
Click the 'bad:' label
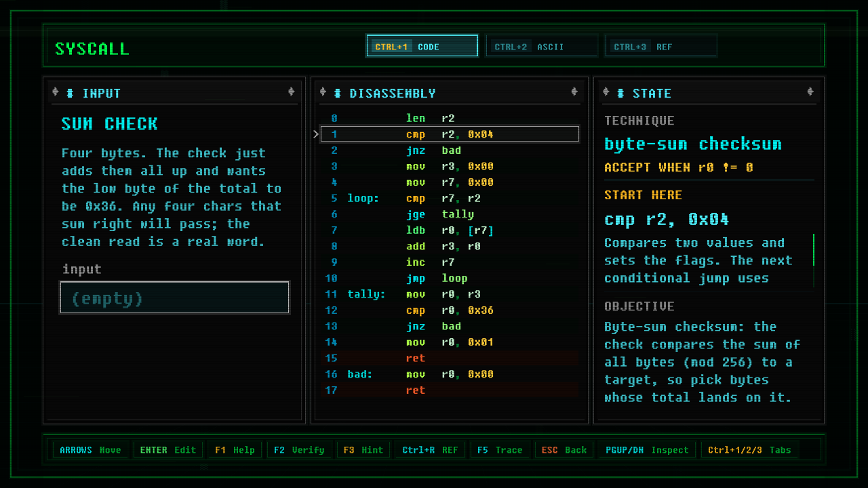359,374
